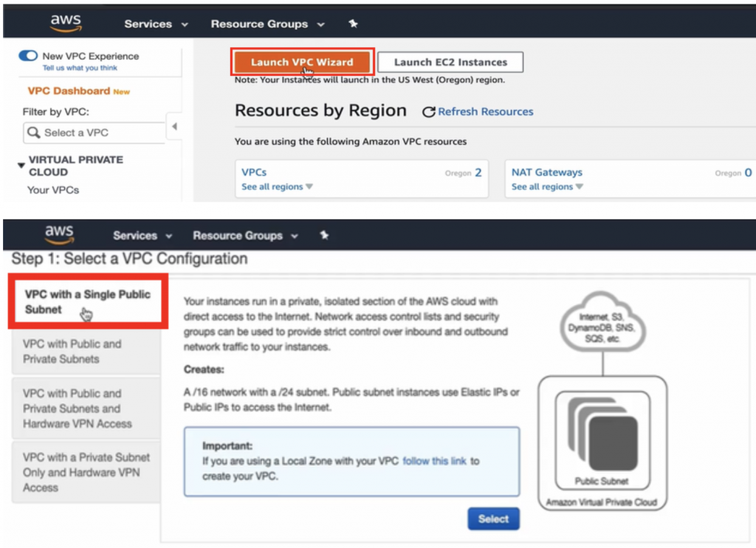Click the Oregon NAT Gateways count 0
This screenshot has width=756, height=548.
(x=748, y=172)
